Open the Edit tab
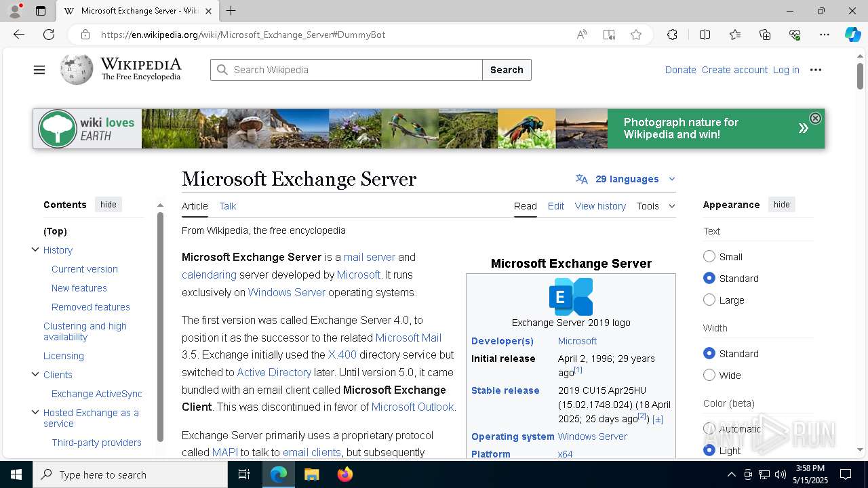 (556, 206)
